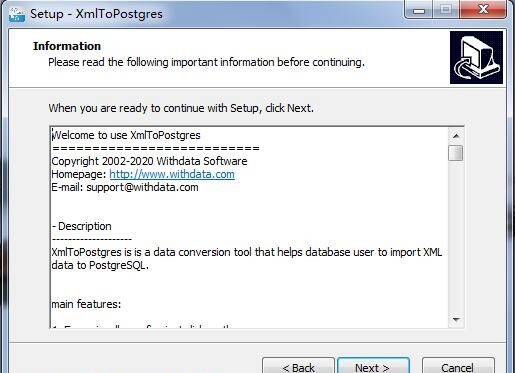Click the 'Setup - XmlToPostgres' window title

tap(96, 14)
